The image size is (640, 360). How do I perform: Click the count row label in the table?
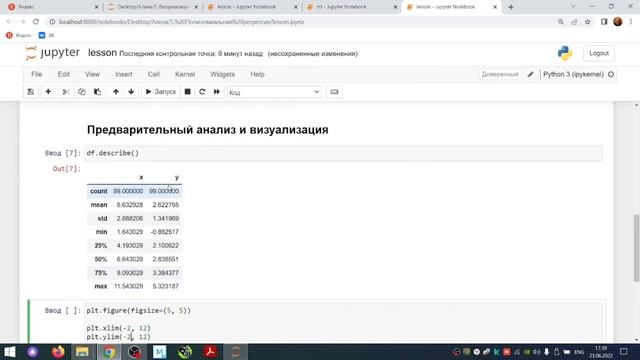point(99,191)
